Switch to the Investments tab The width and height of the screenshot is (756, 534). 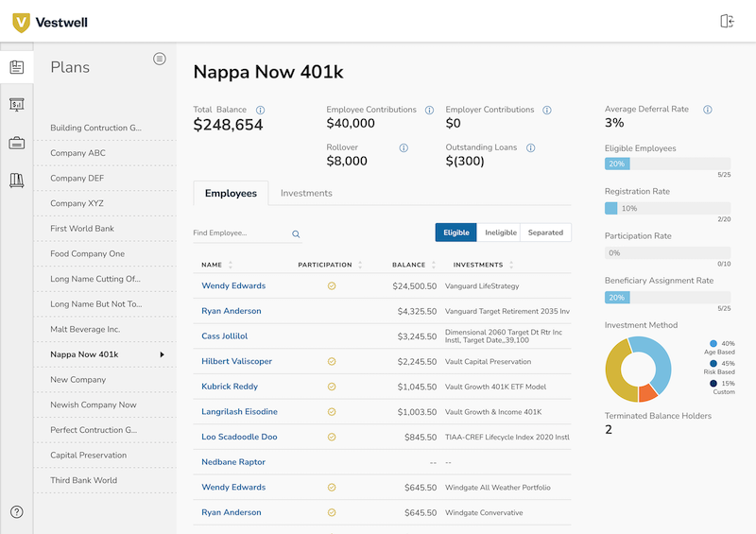coord(306,193)
